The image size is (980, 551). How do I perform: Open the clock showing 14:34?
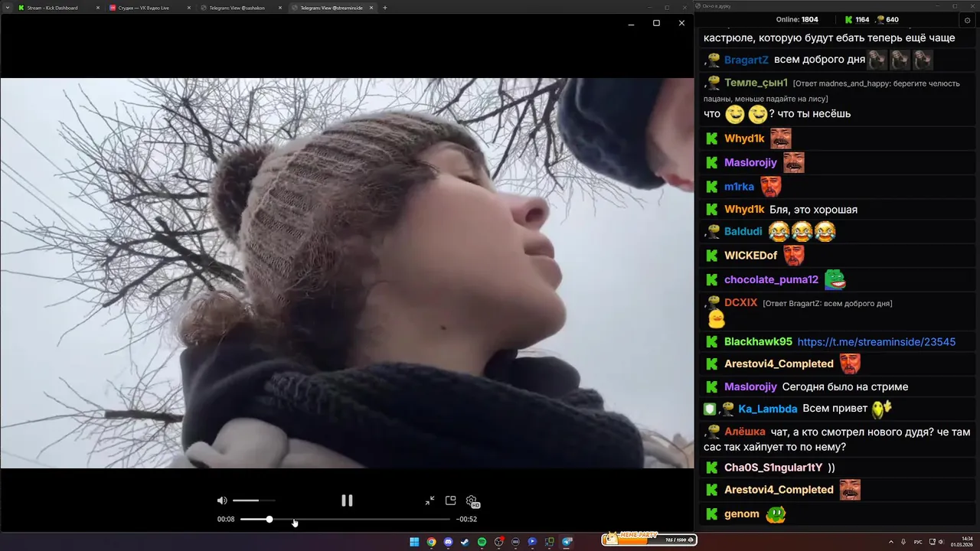point(962,542)
